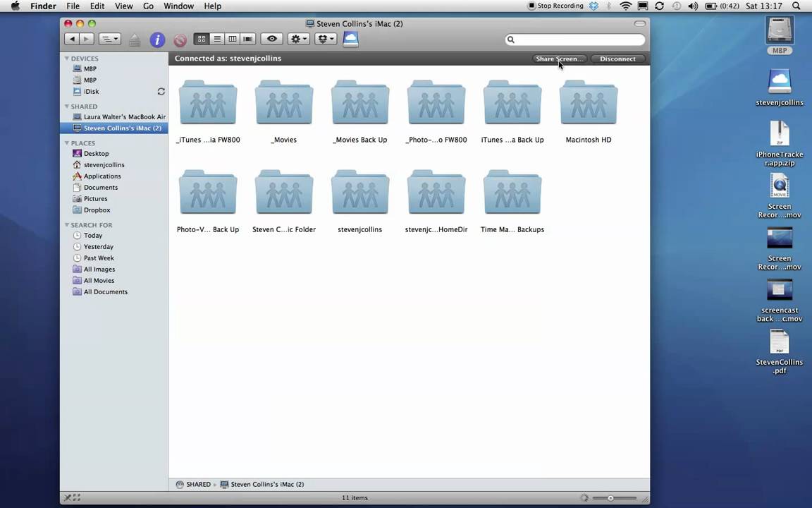Select the Time Ma… Backups folder
Viewport: 812px width, 508px height.
512,193
